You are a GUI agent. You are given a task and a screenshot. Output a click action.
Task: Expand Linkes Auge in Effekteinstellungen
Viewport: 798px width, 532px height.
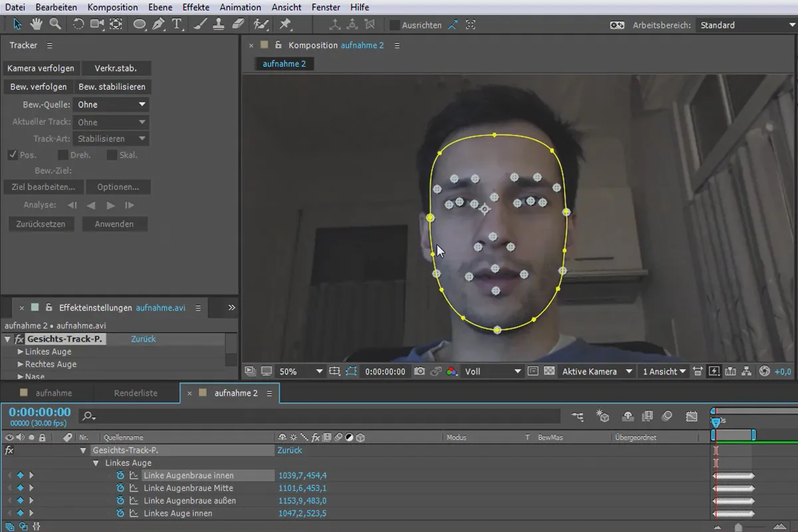click(x=21, y=352)
